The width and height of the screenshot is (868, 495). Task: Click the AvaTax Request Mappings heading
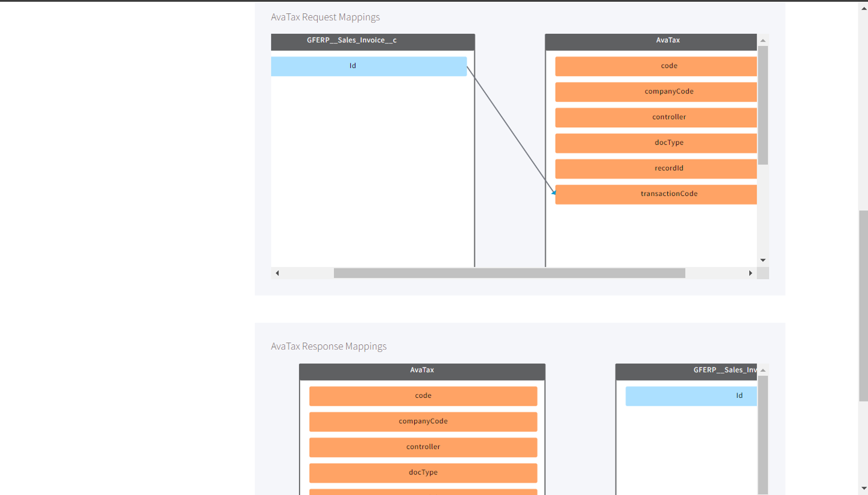click(x=325, y=17)
